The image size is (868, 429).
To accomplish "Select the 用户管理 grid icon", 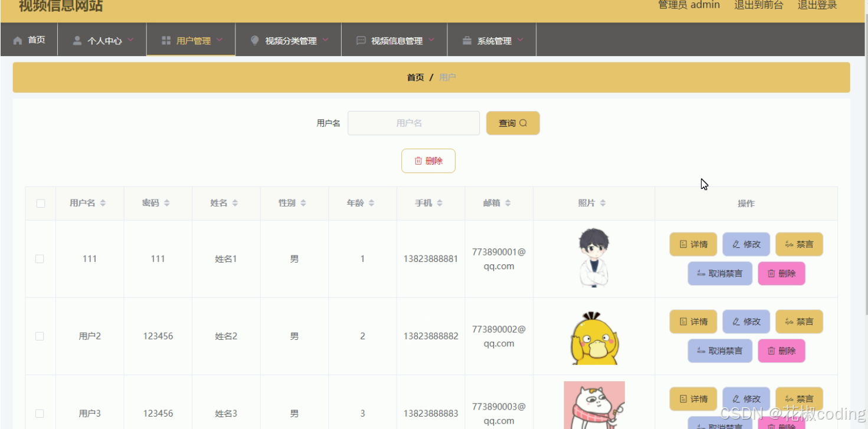I will point(165,39).
